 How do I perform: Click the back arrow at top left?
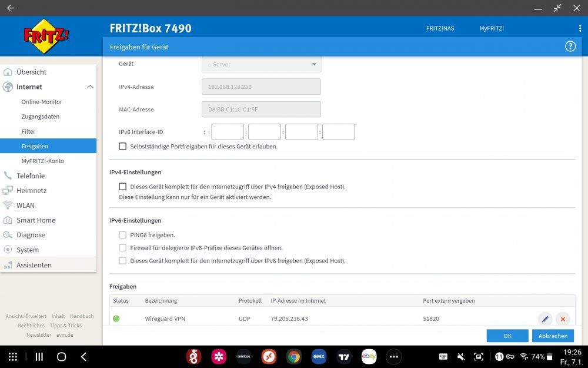(11, 8)
